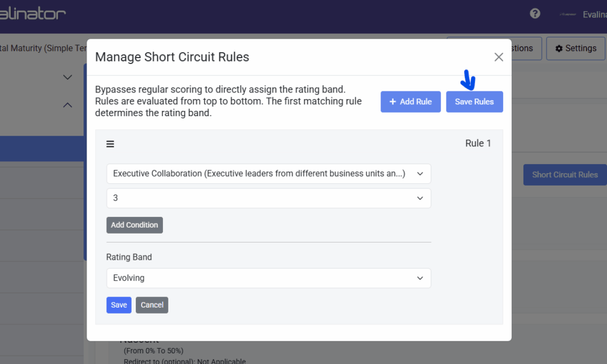
Task: Click the Cancel button in Rule 1
Action: point(152,305)
